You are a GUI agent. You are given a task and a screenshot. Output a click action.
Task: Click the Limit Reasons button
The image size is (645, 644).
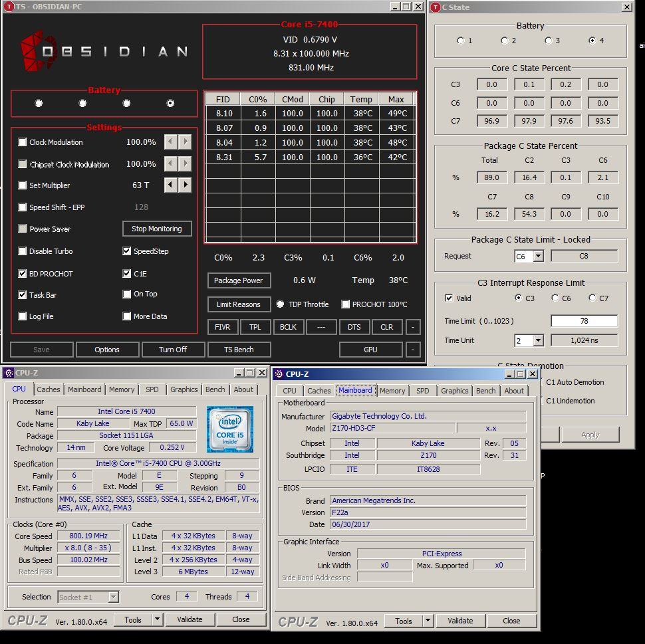coord(239,304)
